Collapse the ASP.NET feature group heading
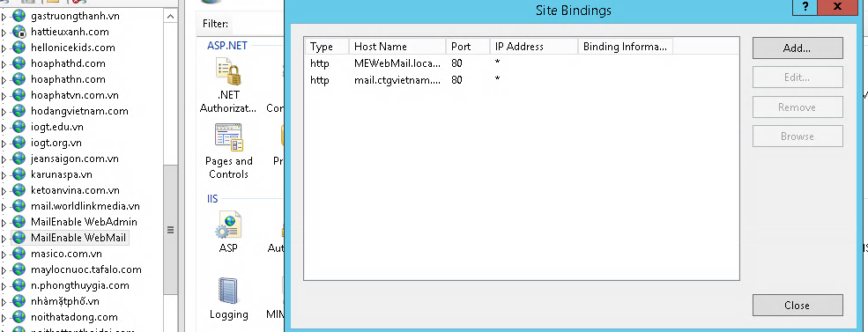This screenshot has height=332, width=868. [x=227, y=46]
